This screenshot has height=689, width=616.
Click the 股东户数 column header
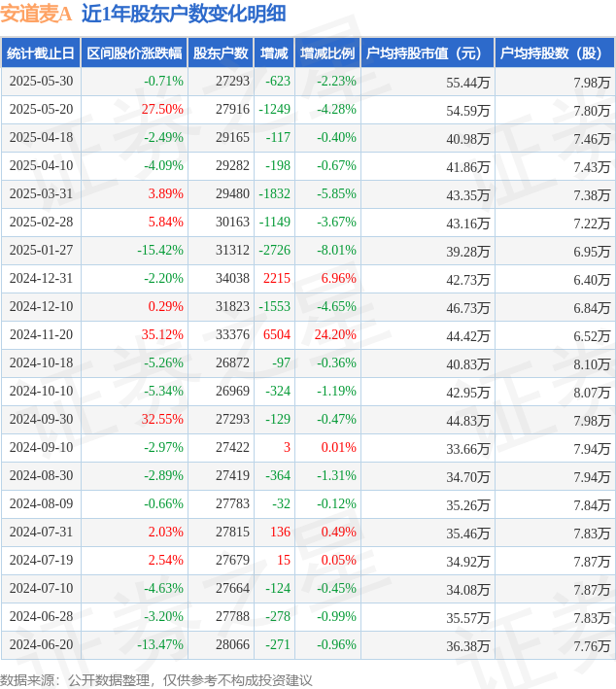pyautogui.click(x=221, y=53)
